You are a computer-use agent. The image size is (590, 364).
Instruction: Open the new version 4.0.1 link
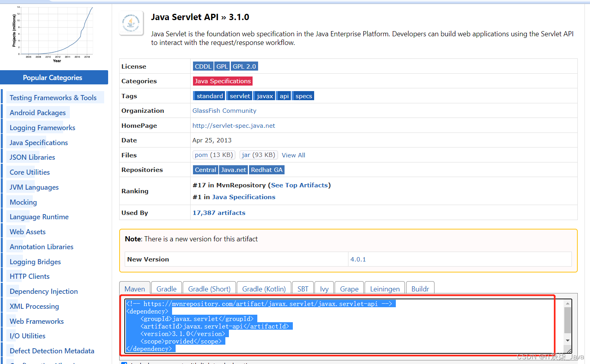click(358, 259)
